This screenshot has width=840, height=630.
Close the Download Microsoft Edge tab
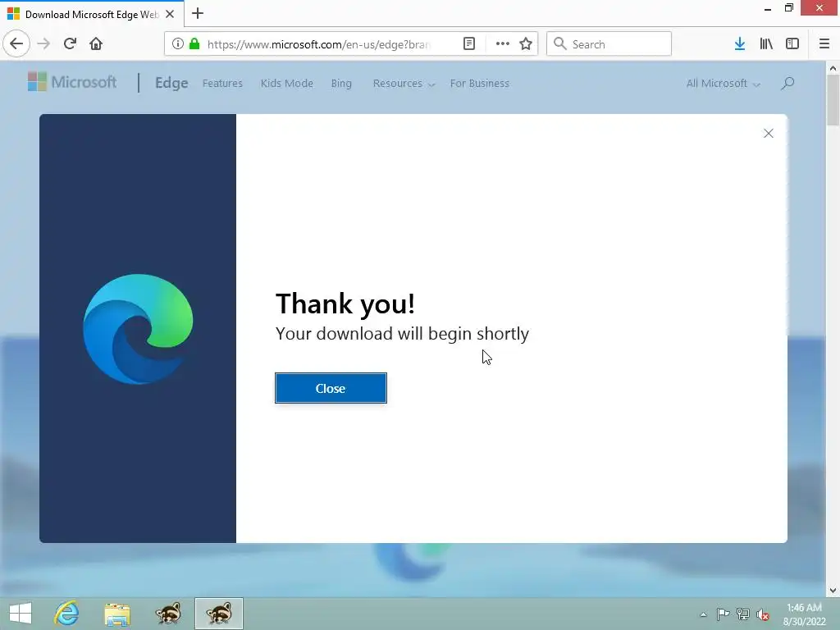170,14
